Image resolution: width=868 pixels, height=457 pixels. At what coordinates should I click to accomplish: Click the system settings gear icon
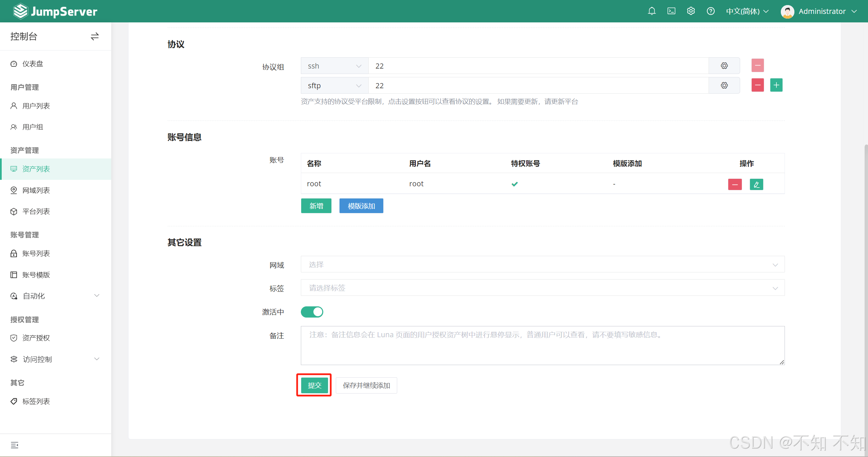[691, 11]
